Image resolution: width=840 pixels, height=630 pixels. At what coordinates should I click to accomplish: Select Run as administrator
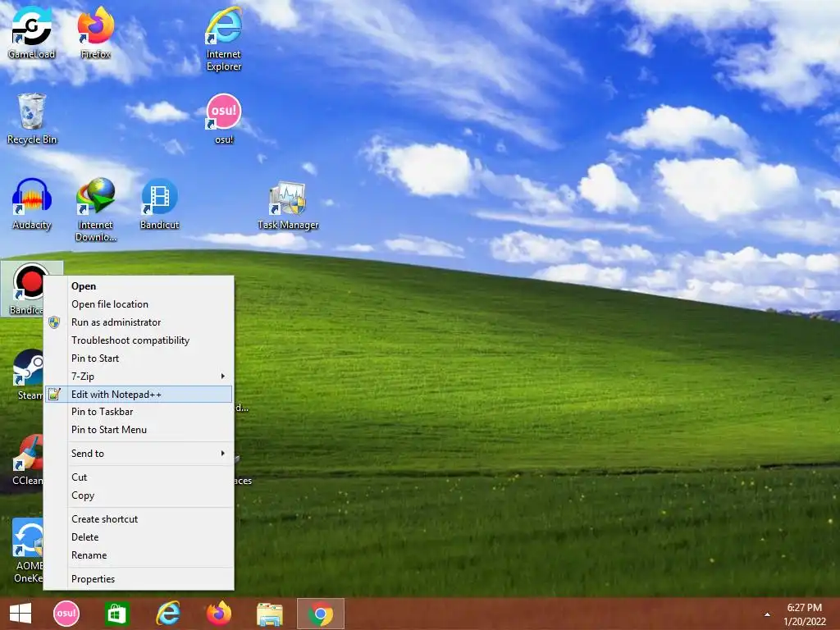click(x=139, y=322)
